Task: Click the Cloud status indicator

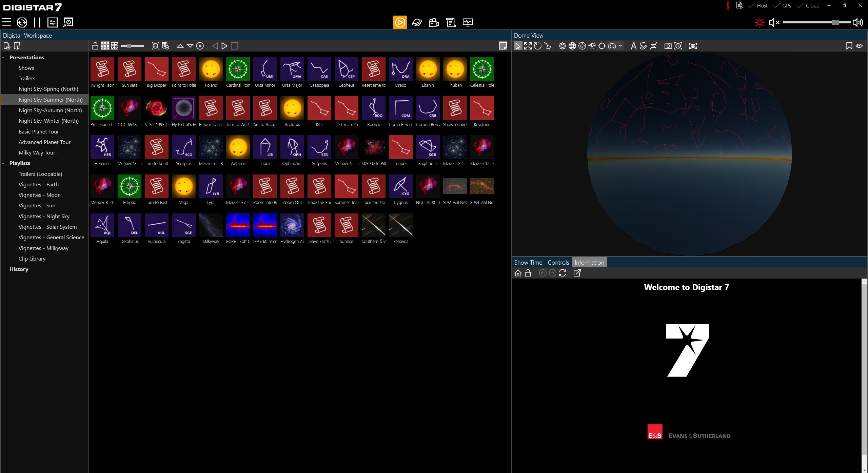Action: (x=808, y=5)
